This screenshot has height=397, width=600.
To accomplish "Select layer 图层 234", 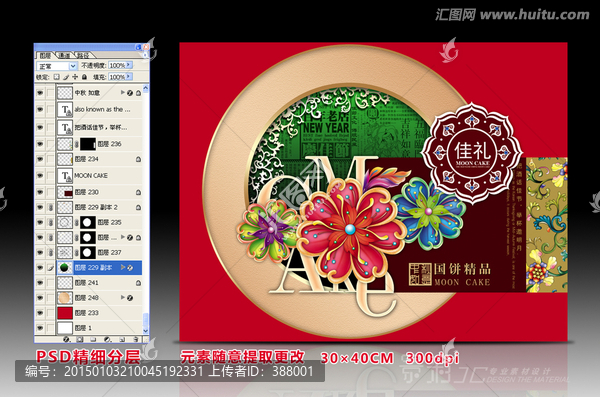I will pyautogui.click(x=99, y=159).
